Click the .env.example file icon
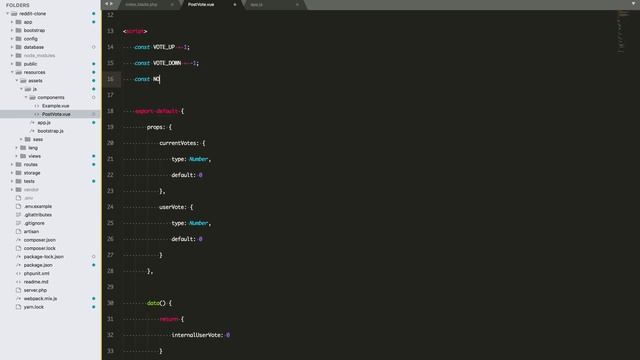Screen dimensions: 640x360 coord(18,206)
